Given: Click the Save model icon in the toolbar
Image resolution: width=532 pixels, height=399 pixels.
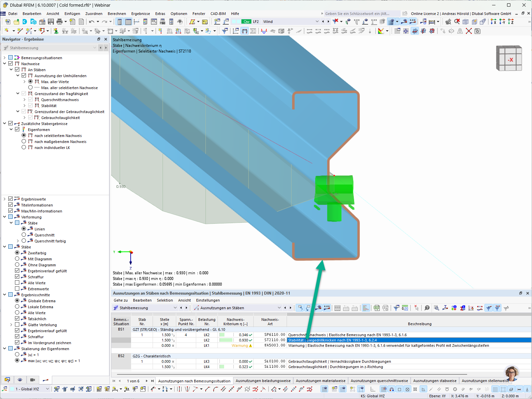Looking at the screenshot, I should [51, 22].
